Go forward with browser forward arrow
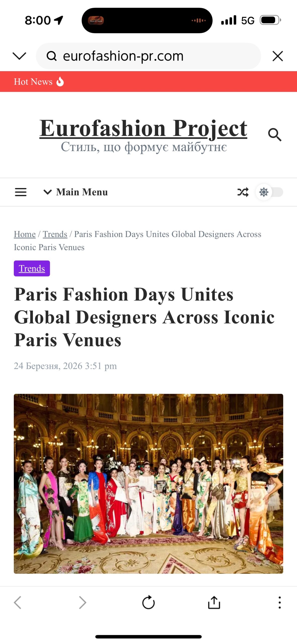 pyautogui.click(x=83, y=602)
